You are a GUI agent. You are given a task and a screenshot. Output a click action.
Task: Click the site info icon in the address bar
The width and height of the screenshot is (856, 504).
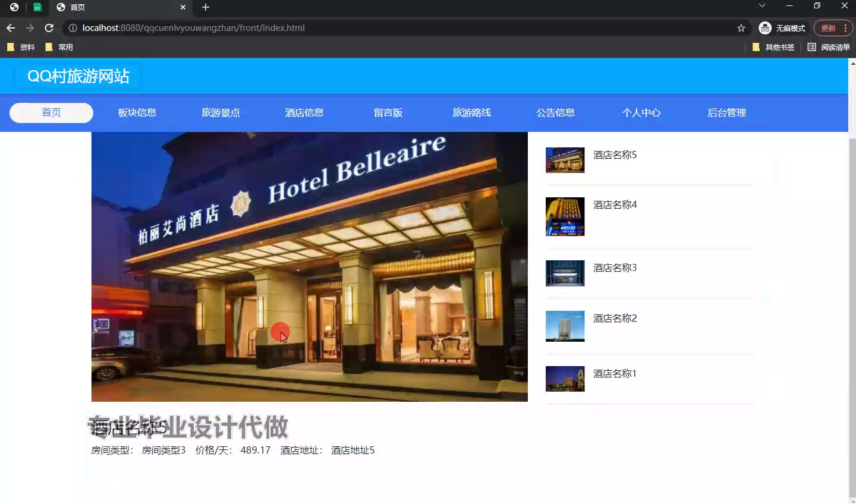pyautogui.click(x=73, y=28)
